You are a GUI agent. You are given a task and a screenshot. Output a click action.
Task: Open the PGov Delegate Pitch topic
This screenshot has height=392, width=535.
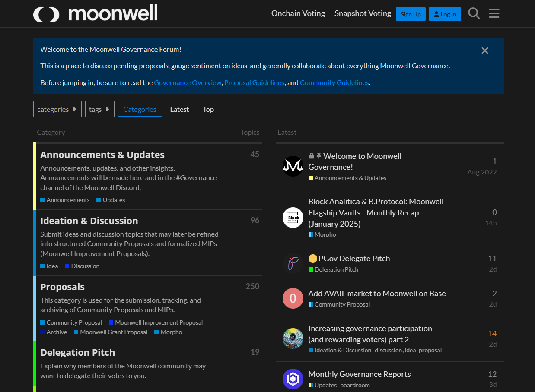coord(354,258)
